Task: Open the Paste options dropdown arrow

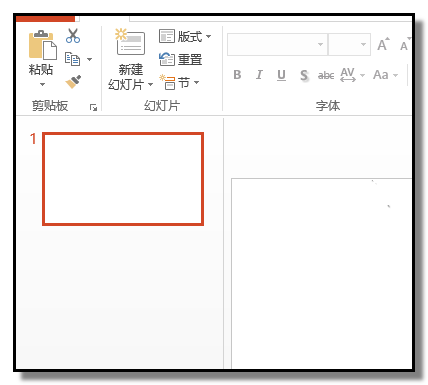Action: (x=42, y=85)
